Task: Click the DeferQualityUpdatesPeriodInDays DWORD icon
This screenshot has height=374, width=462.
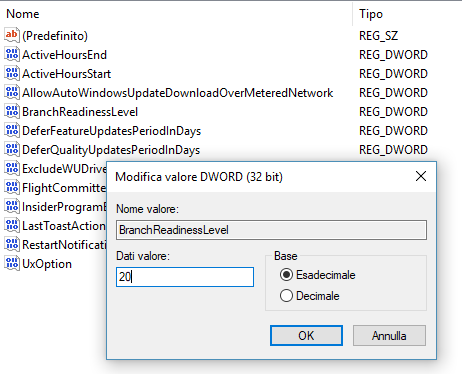Action: tap(12, 149)
